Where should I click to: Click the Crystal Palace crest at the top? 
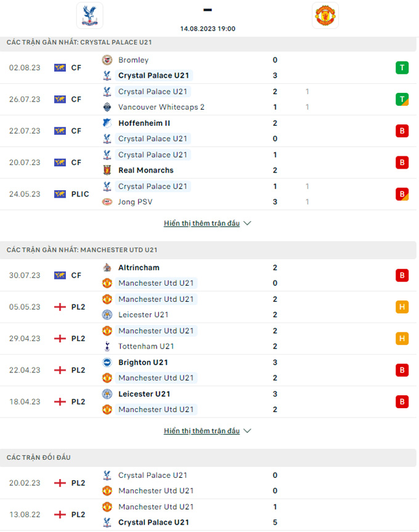(x=89, y=15)
